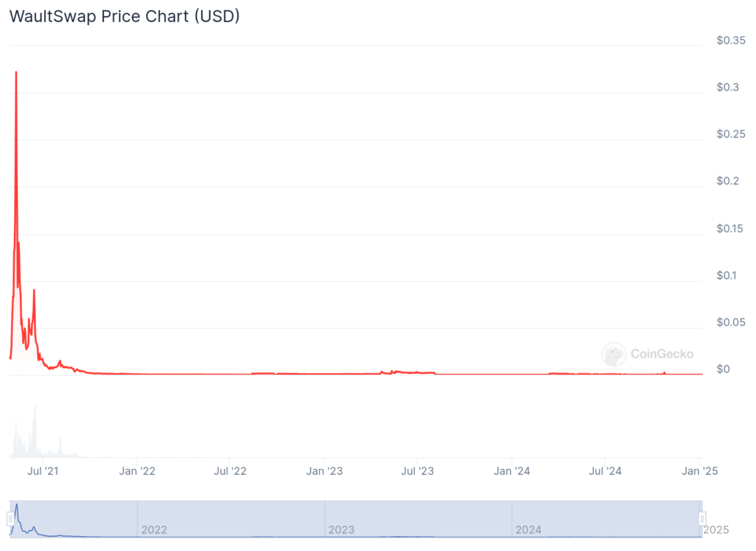Screen dimensions: 756x551
Task: Click the right navigator range handle
Action: click(x=702, y=519)
